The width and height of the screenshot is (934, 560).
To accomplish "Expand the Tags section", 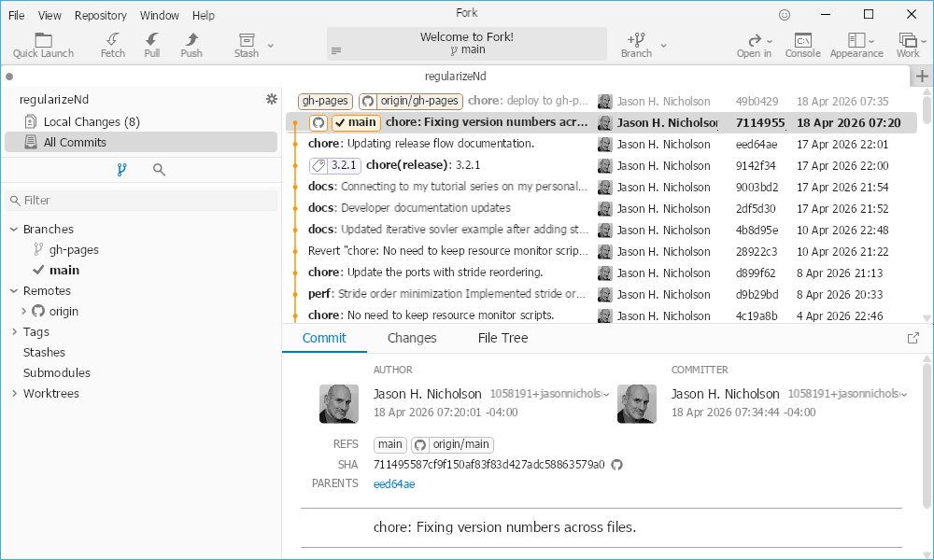I will (14, 332).
